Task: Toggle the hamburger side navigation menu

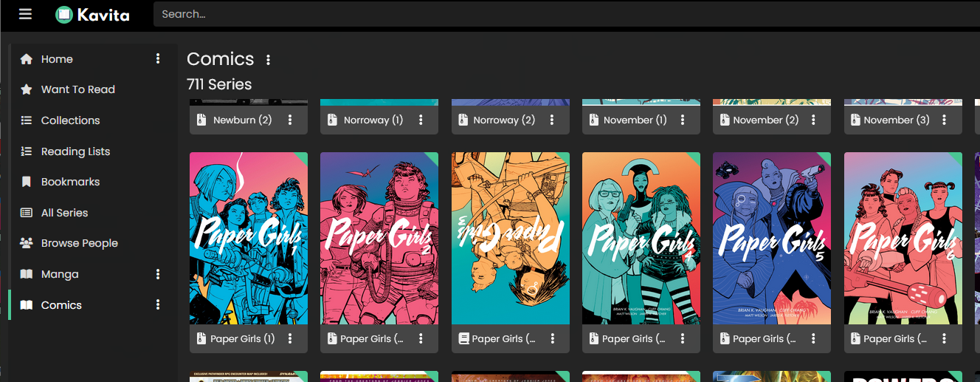Action: pyautogui.click(x=26, y=14)
